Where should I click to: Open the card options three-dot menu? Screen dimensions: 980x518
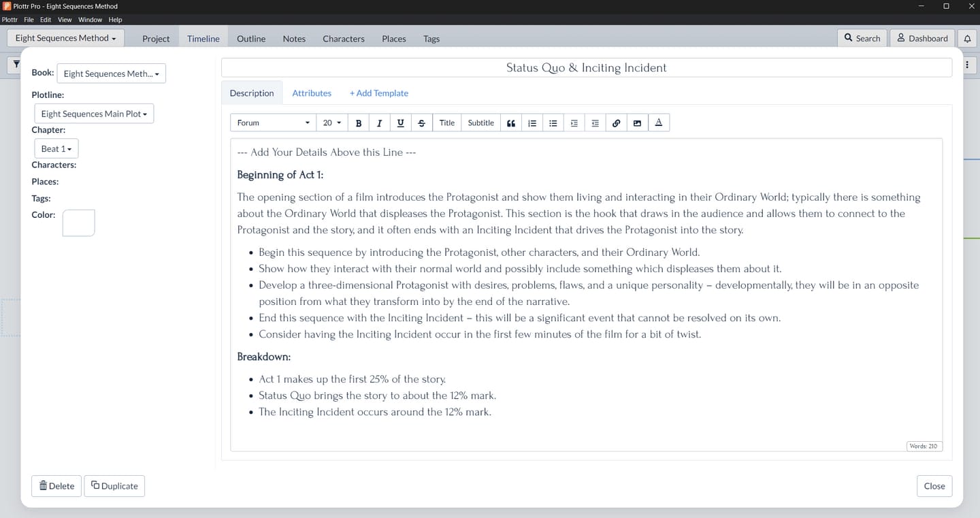[967, 63]
